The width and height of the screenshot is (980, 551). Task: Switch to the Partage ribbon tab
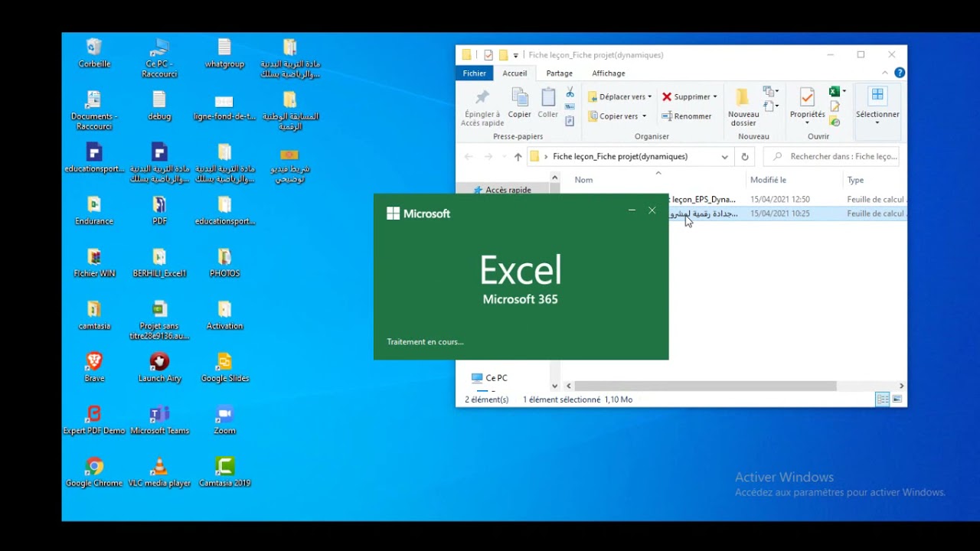tap(559, 73)
